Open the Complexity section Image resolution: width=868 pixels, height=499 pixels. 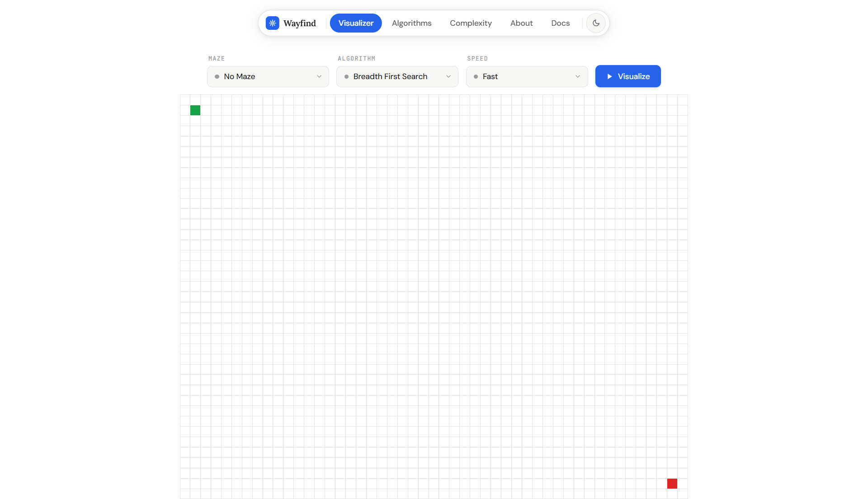(x=471, y=23)
